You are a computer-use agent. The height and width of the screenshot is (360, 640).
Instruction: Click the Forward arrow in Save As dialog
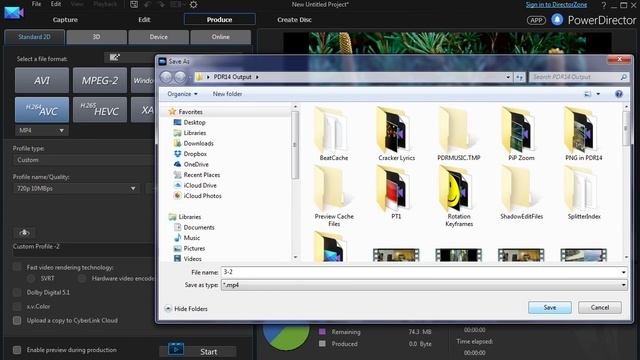click(180, 77)
